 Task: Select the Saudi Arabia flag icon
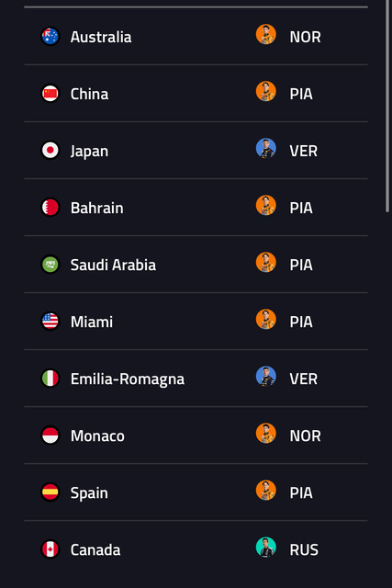click(50, 265)
